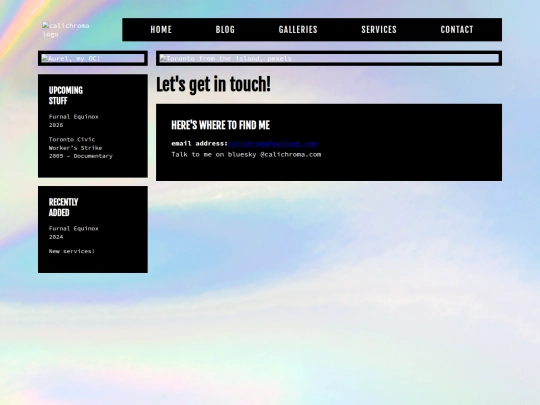The image size is (540, 405).
Task: Click the calichroma logo image
Action: coord(66,30)
